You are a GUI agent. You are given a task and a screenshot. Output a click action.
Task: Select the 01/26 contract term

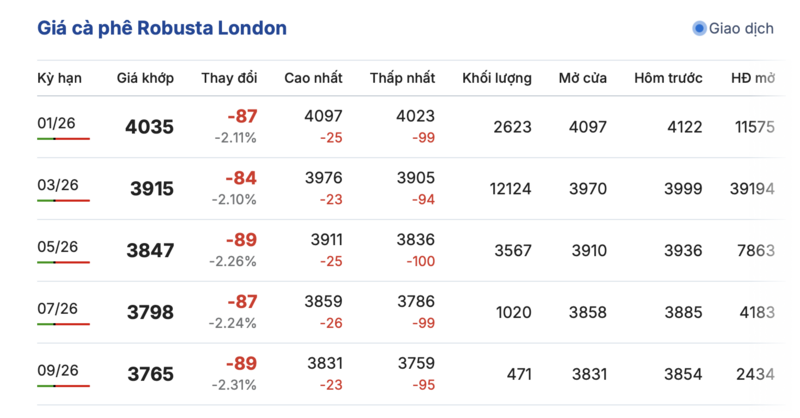click(x=57, y=123)
